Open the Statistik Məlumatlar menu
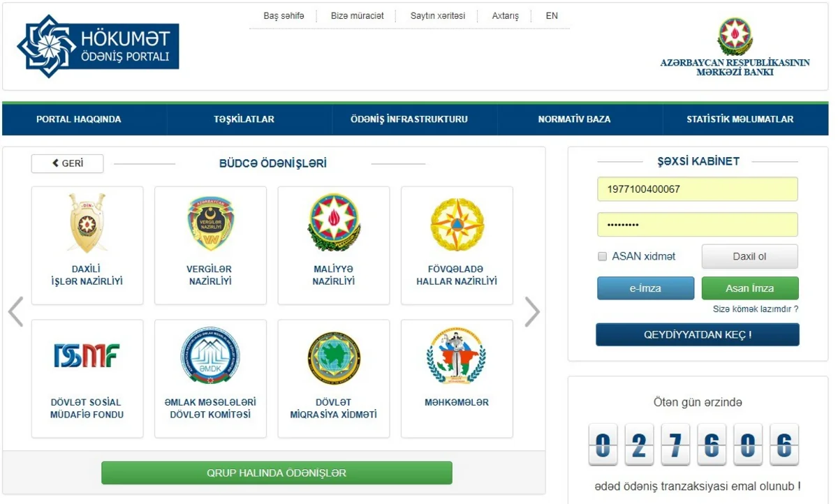This screenshot has height=504, width=838. (740, 119)
